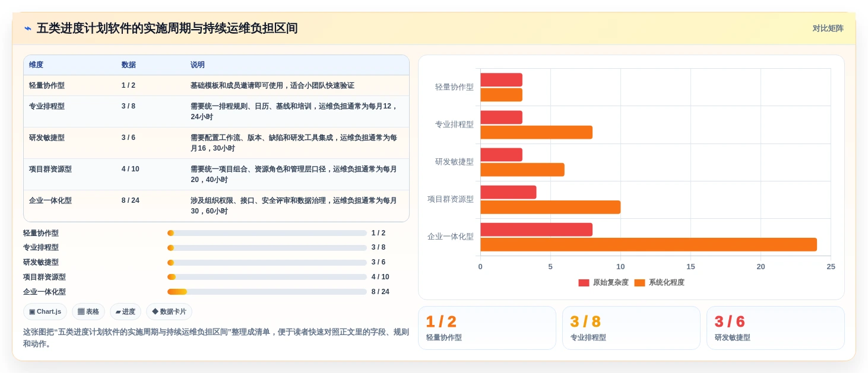Select the 表格 tag chip
Image resolution: width=868 pixels, height=373 pixels.
pyautogui.click(x=88, y=311)
